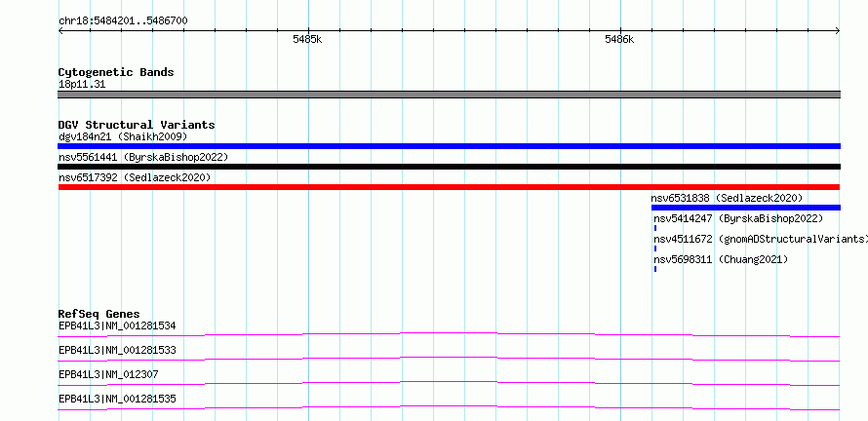Open the nsv5414247 (ByrskaBishop2022) label
The width and height of the screenshot is (868, 421).
(x=738, y=218)
